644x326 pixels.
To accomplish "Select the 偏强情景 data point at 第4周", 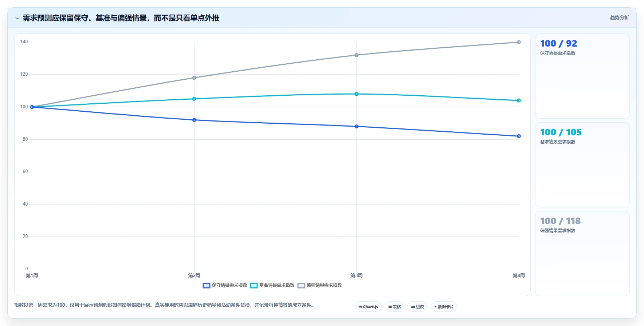I will [519, 42].
